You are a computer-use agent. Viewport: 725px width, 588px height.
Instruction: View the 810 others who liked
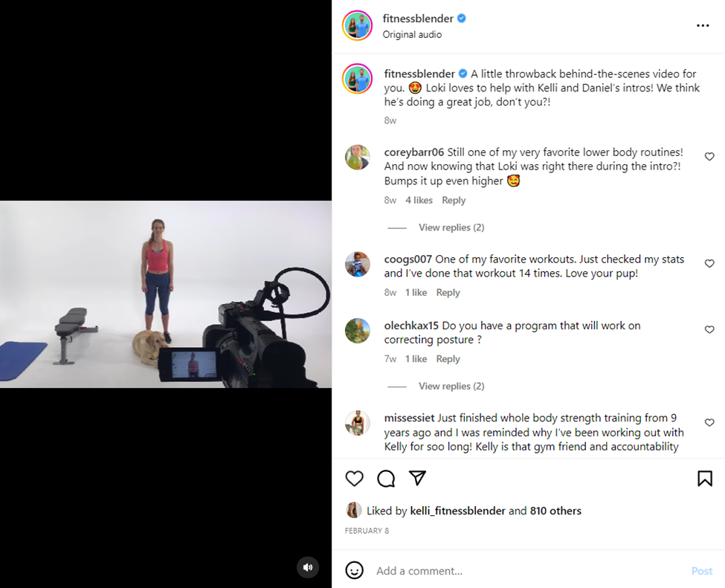click(x=555, y=511)
